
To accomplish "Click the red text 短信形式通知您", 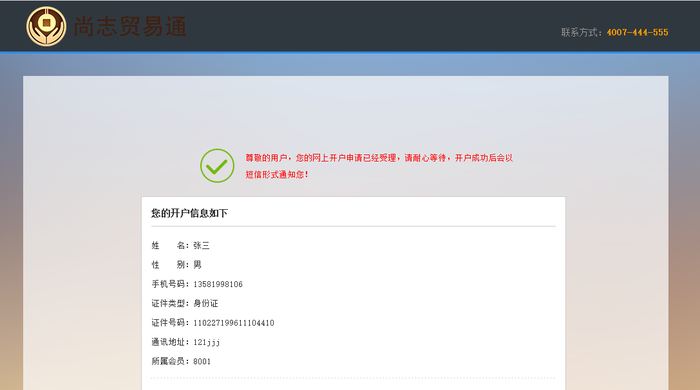I will pos(277,174).
